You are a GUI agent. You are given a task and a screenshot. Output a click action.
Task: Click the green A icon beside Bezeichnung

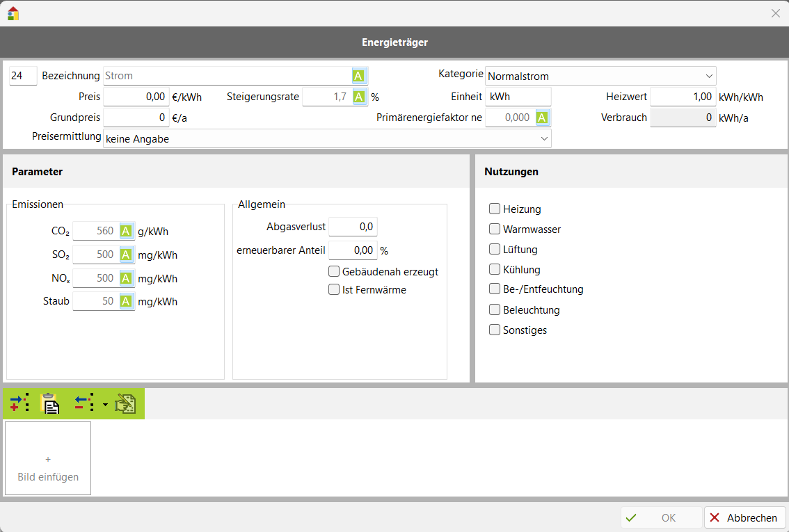point(358,76)
